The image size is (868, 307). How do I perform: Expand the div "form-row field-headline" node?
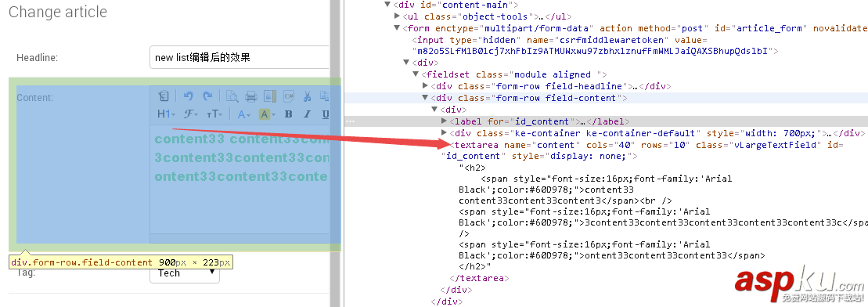(x=425, y=86)
